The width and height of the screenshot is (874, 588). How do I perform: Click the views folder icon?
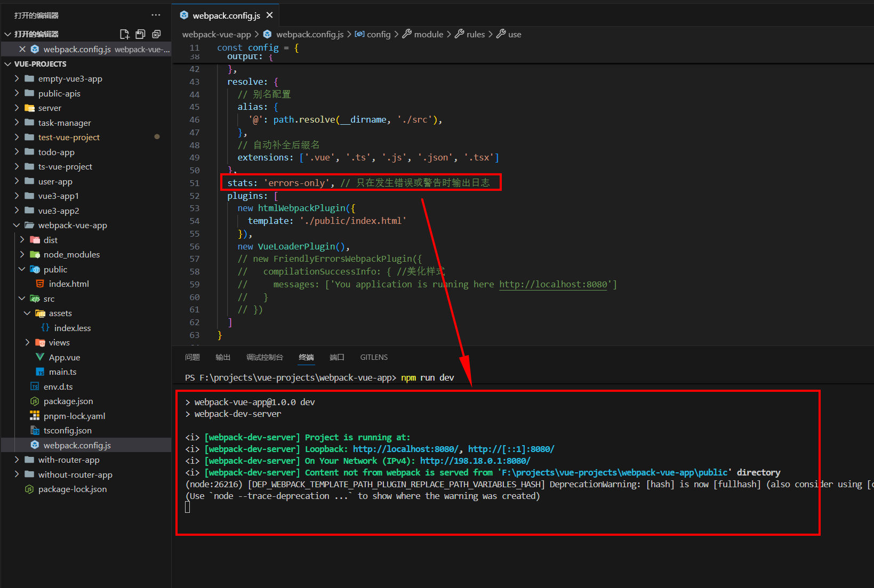(41, 342)
